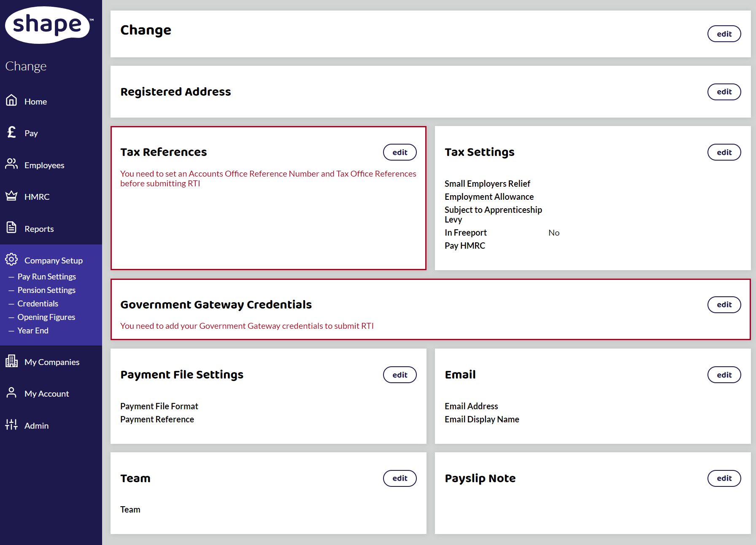Viewport: 756px width, 545px height.
Task: Click 'Pay HMRC' label
Action: [x=465, y=246]
